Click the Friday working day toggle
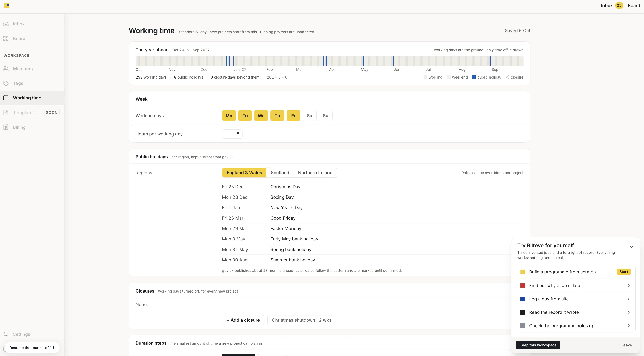The image size is (644, 356). tap(293, 116)
